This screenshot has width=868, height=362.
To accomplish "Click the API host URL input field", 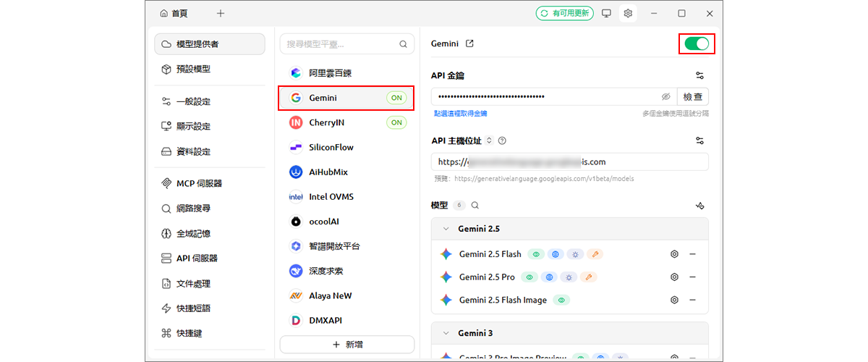I will (570, 161).
